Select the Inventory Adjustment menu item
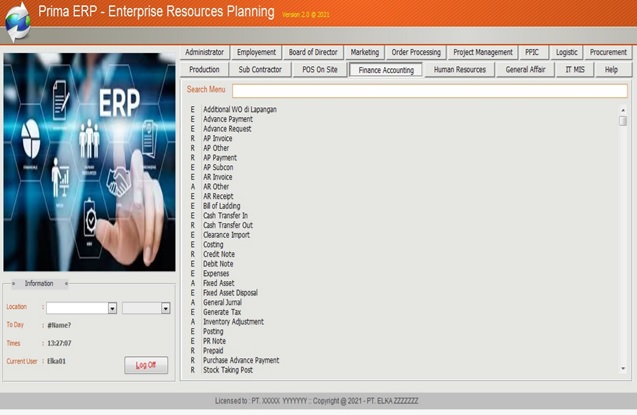 [233, 322]
